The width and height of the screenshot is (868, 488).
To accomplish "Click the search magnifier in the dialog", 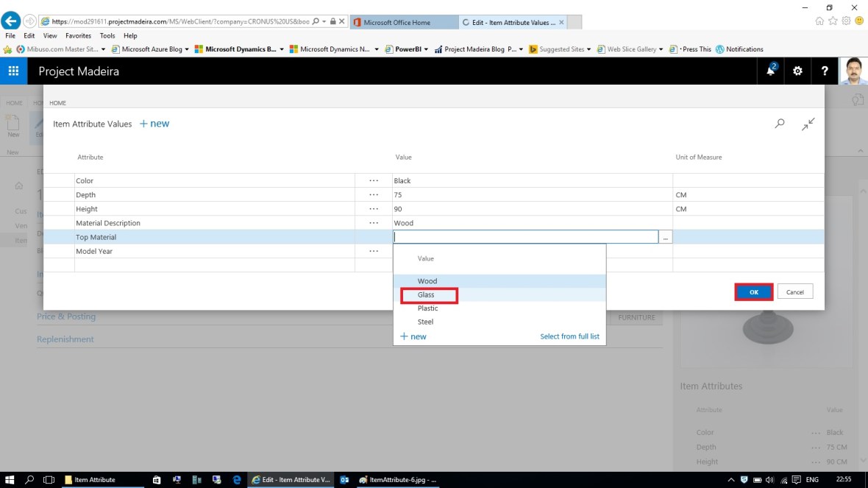I will click(780, 124).
